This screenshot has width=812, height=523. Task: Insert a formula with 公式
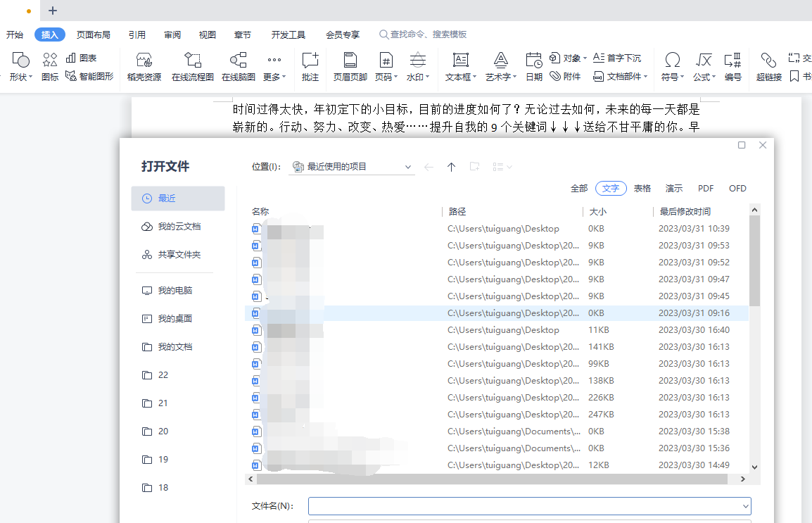[x=704, y=67]
